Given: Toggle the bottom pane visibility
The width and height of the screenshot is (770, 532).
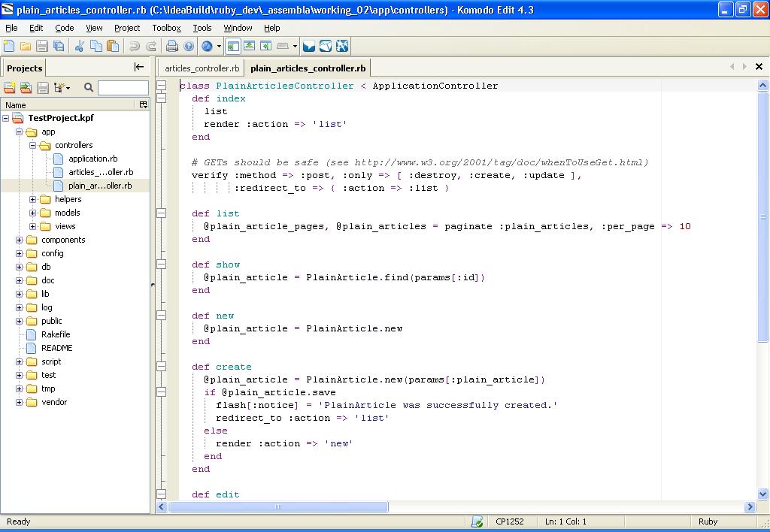Looking at the screenshot, I should (250, 46).
